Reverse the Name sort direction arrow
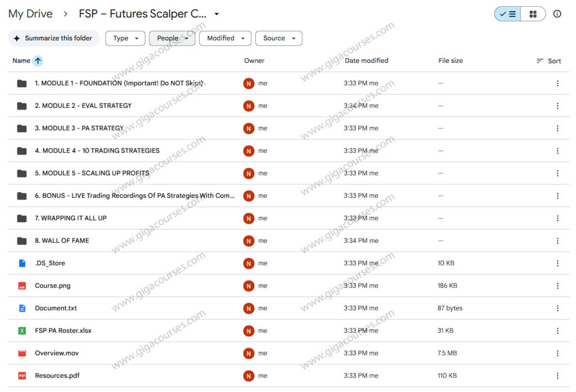The image size is (576, 392). point(38,60)
